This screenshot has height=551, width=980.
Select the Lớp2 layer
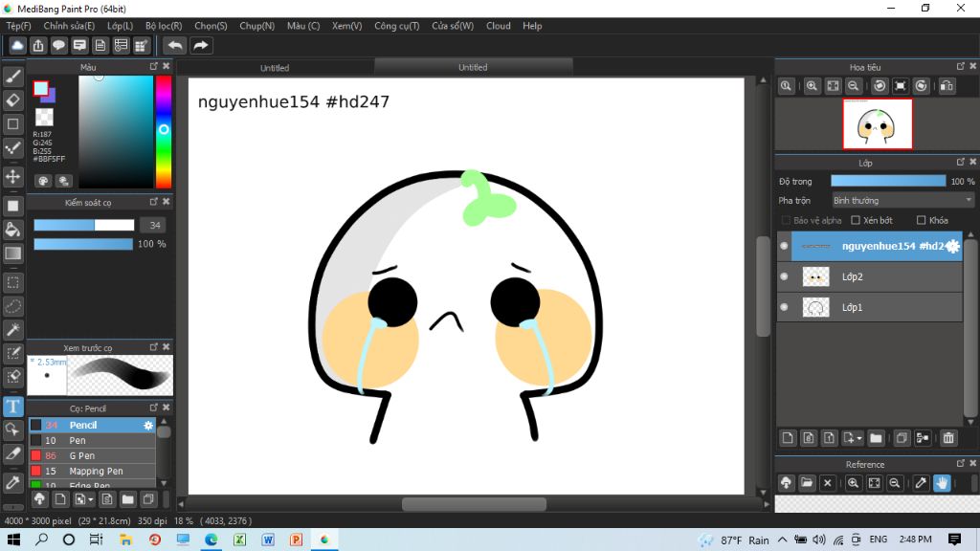coord(870,276)
